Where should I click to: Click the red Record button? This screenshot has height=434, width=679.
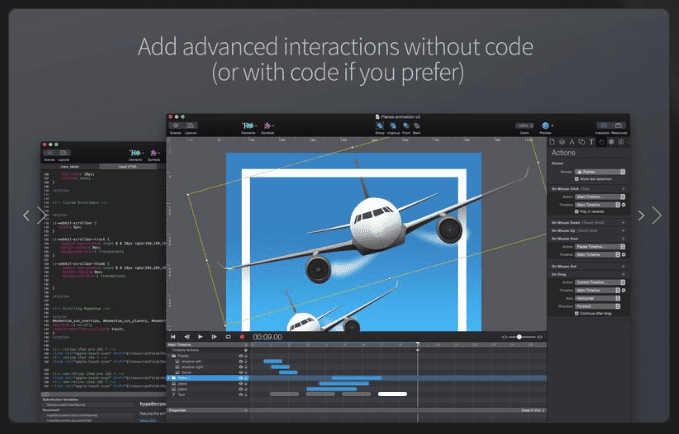242,337
